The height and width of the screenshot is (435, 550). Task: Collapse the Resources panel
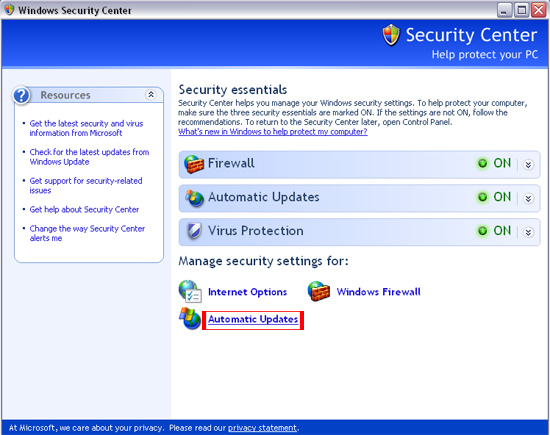coord(151,95)
